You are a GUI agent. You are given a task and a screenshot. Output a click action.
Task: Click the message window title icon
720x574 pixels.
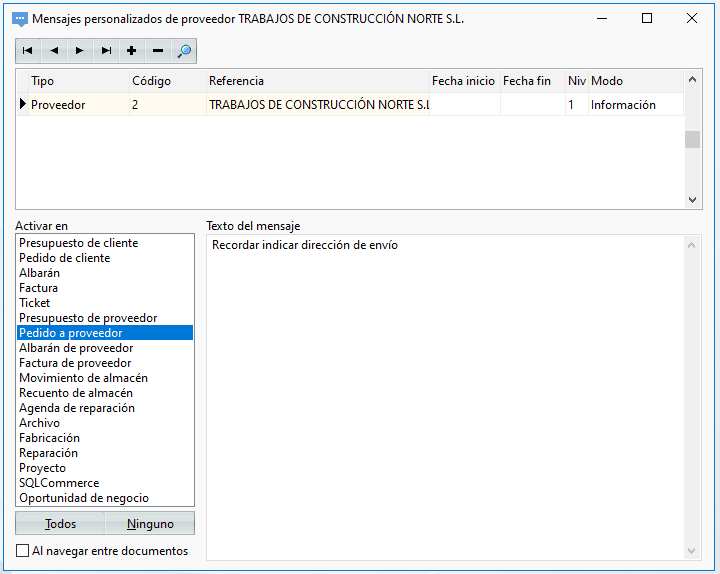[20, 19]
